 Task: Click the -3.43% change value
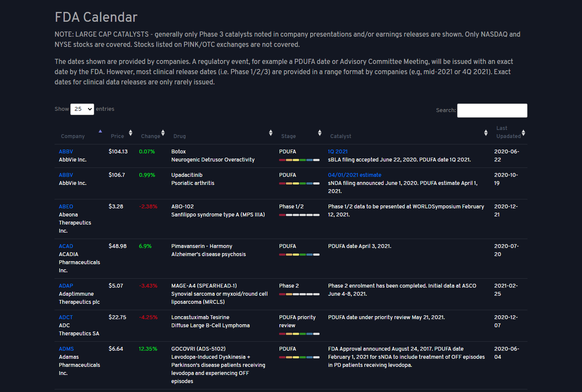148,286
